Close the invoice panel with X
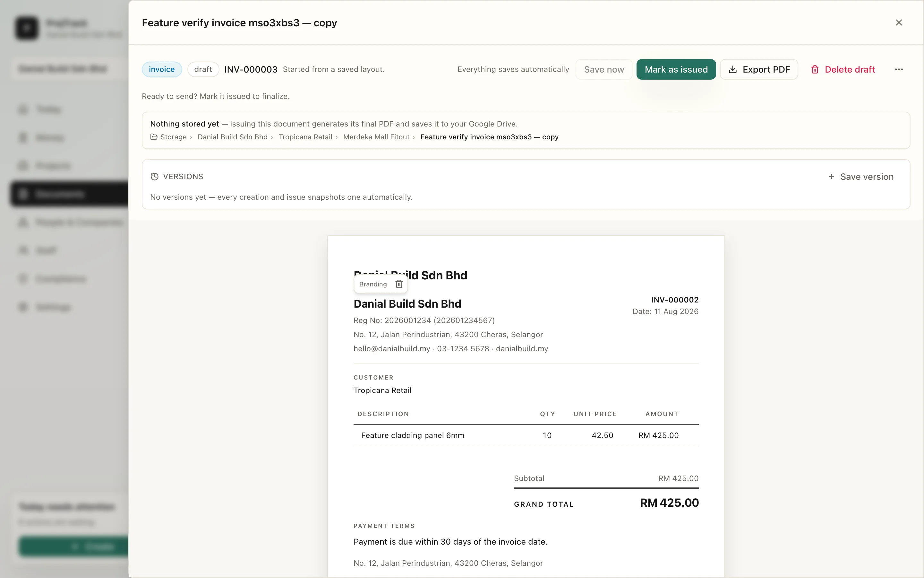This screenshot has width=924, height=578. pos(899,22)
